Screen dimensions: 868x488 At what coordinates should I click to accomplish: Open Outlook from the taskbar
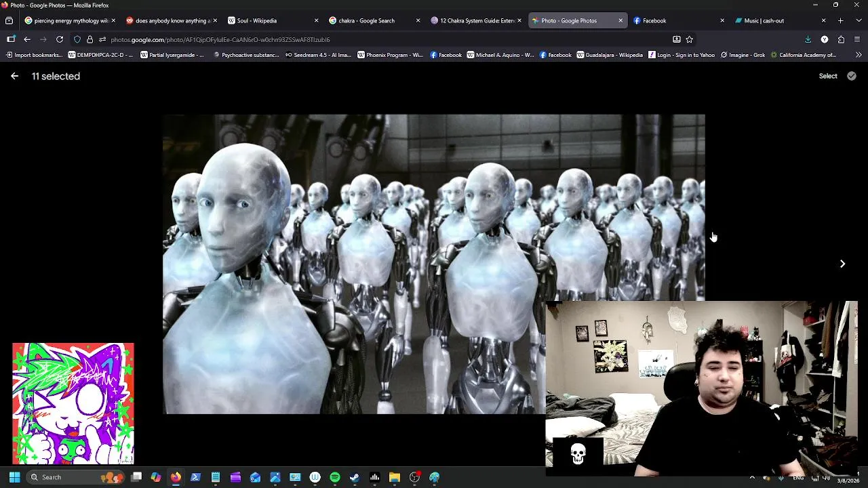click(255, 477)
